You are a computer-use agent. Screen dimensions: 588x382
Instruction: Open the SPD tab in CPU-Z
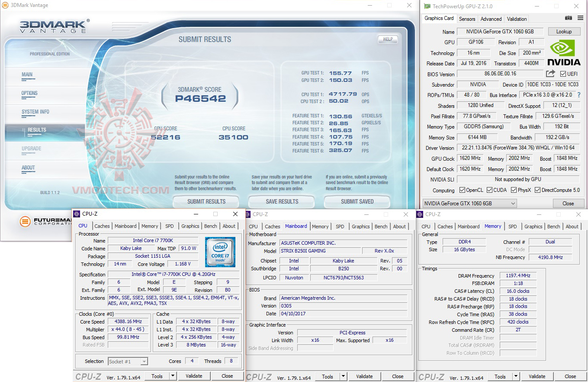click(170, 226)
